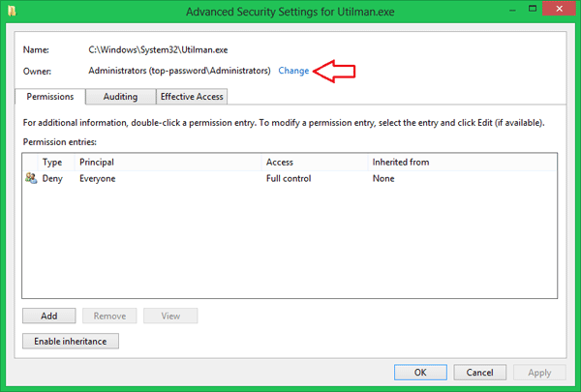This screenshot has height=392, width=581.
Task: Open the Effective Access tab
Action: (x=192, y=97)
